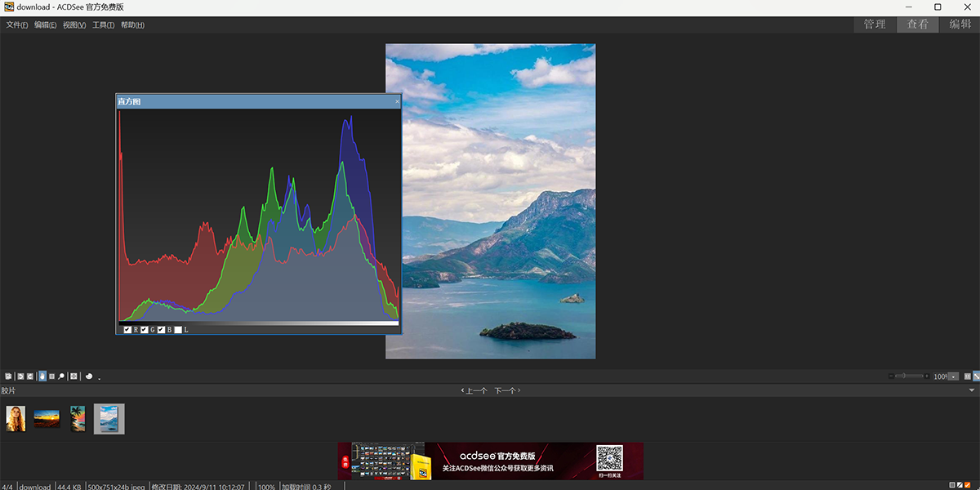Click the full screen icon
Viewport: 980px width, 490px height.
pyautogui.click(x=73, y=376)
